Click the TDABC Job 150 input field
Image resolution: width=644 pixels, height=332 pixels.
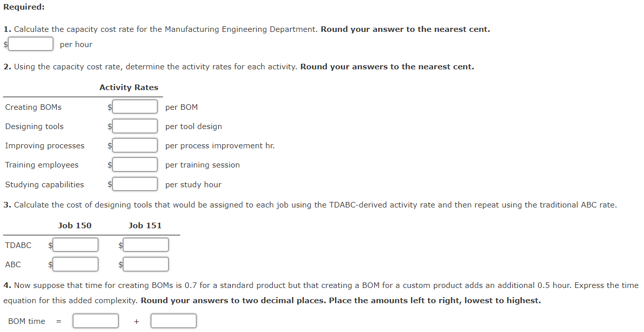75,244
